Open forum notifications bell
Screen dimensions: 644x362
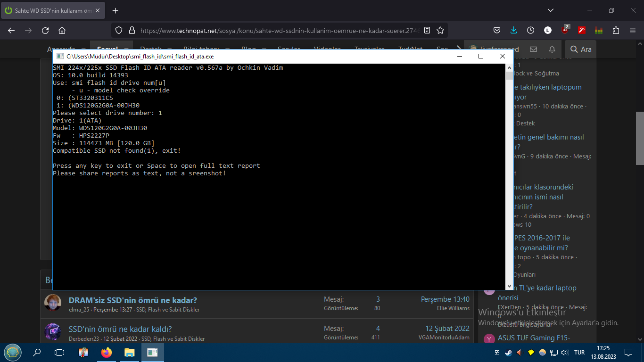[552, 49]
